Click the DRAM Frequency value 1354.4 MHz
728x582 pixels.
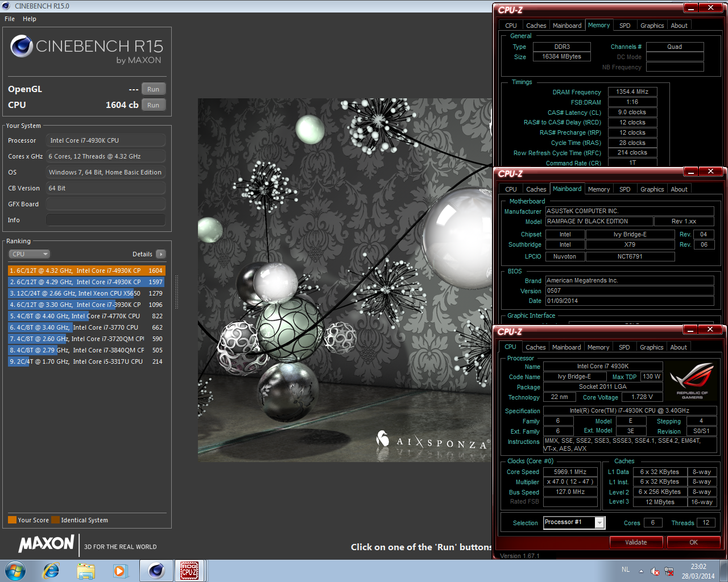tap(632, 92)
